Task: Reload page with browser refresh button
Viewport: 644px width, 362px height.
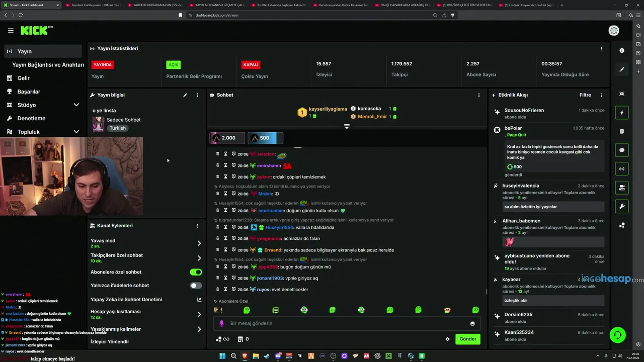Action: 21,15
